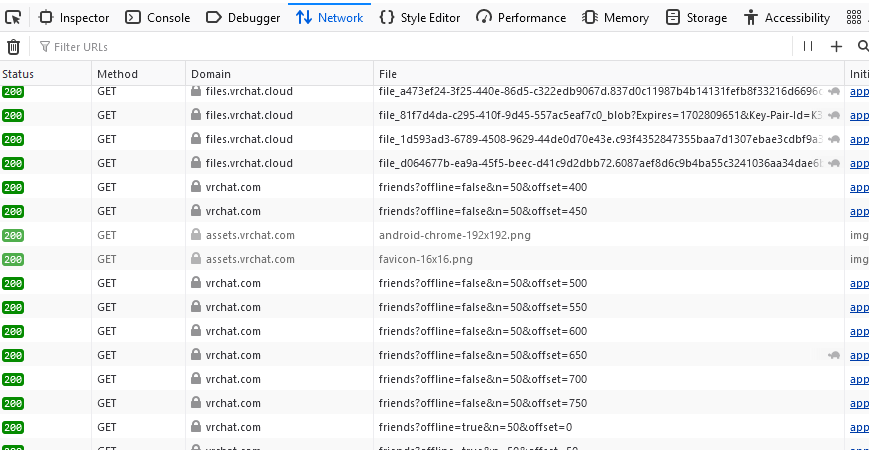Click lock icon for offline=true offset=0 row
The image size is (869, 450).
[x=196, y=426]
